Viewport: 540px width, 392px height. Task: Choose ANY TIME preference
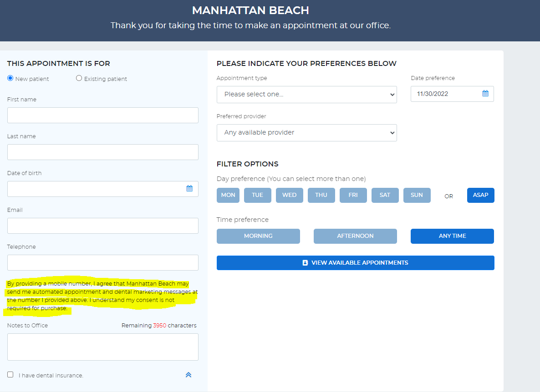click(452, 236)
